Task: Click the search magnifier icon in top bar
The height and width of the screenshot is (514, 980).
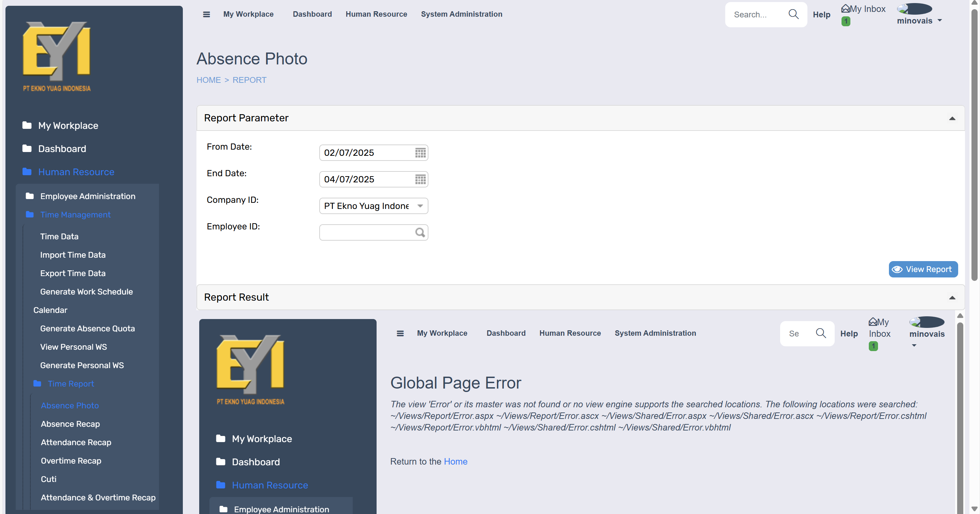Action: [x=793, y=14]
